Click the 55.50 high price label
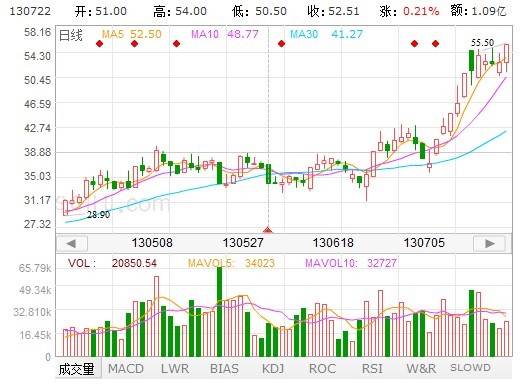The image size is (525, 386). (482, 43)
